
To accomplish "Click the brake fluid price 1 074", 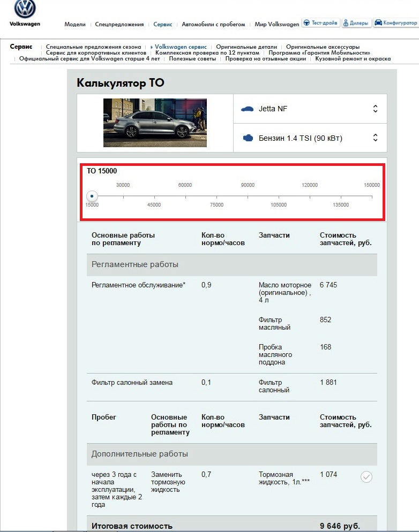I will [328, 474].
